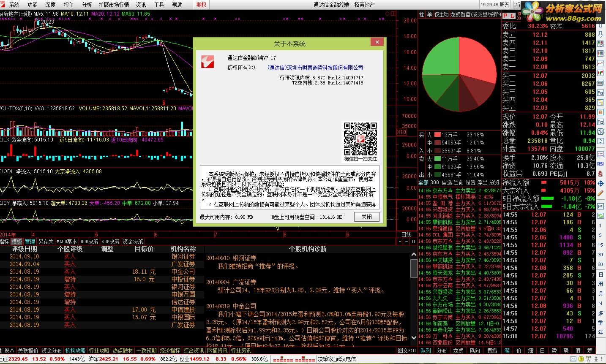The height and width of the screenshot is (364, 606).
Task: Select the 自选 tab in flow list
Action: (x=447, y=182)
